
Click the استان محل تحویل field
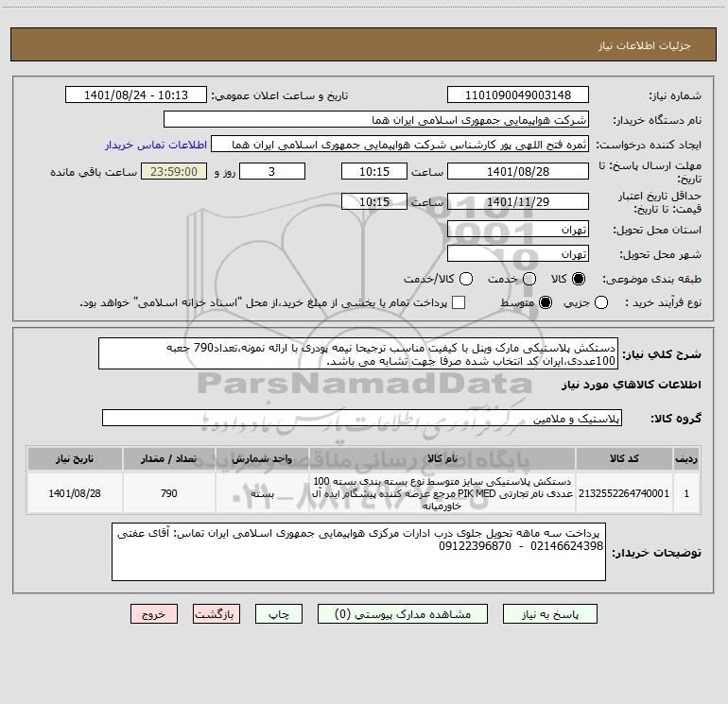pos(518,229)
